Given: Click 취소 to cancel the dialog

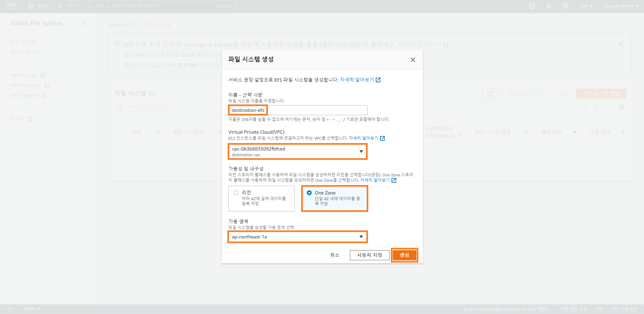Looking at the screenshot, I should (x=335, y=255).
